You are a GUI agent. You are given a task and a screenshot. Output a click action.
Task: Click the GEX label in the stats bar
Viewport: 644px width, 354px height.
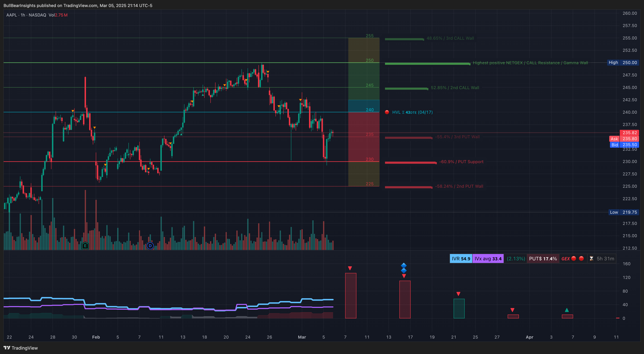pos(566,259)
